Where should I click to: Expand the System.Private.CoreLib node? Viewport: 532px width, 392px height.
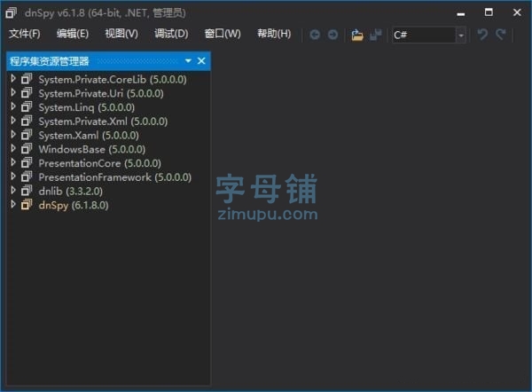pyautogui.click(x=13, y=78)
